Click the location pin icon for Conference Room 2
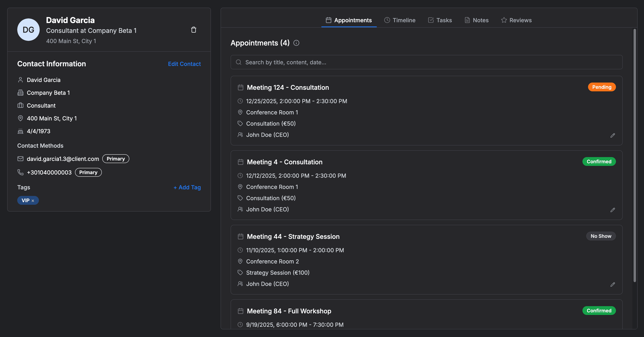This screenshot has width=644, height=337. click(x=240, y=261)
